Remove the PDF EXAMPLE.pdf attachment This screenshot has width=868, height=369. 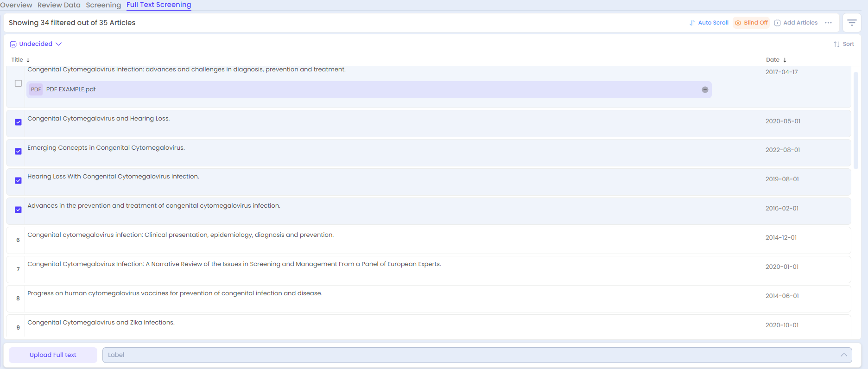704,90
